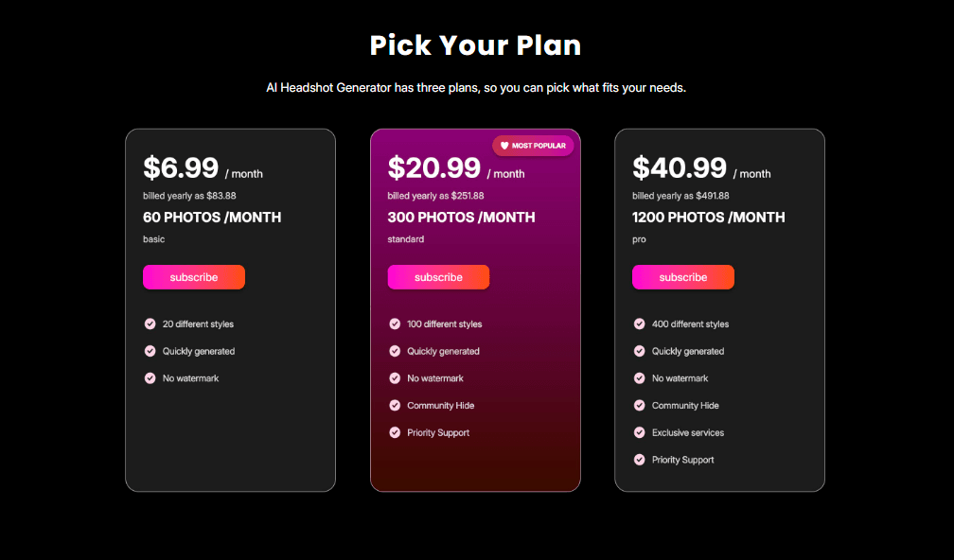Viewport: 954px width, 560px height.
Task: Click checkmark icon beside 100 different styles
Action: click(395, 324)
